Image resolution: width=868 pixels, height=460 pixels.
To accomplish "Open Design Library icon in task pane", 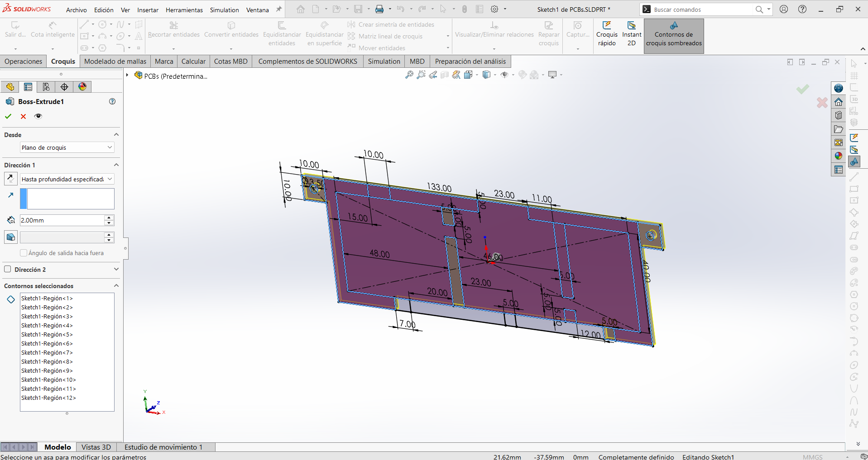I will [x=839, y=115].
